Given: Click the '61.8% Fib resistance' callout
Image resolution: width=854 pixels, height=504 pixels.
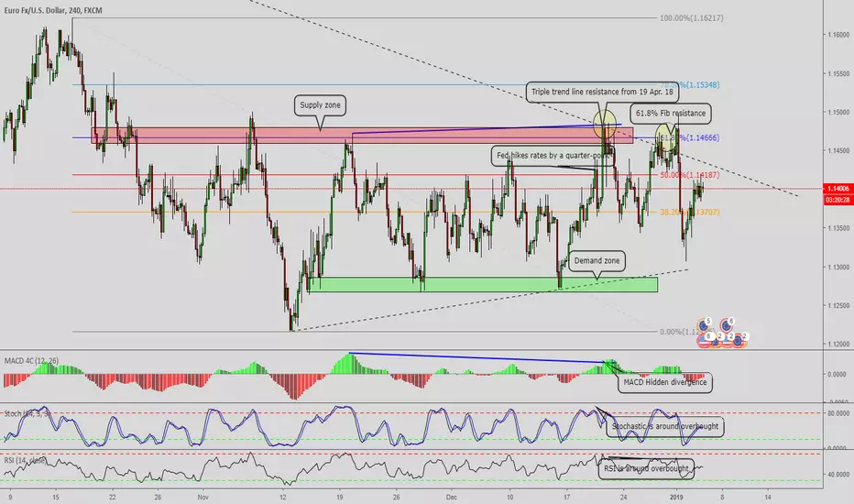Looking at the screenshot, I should (671, 113).
